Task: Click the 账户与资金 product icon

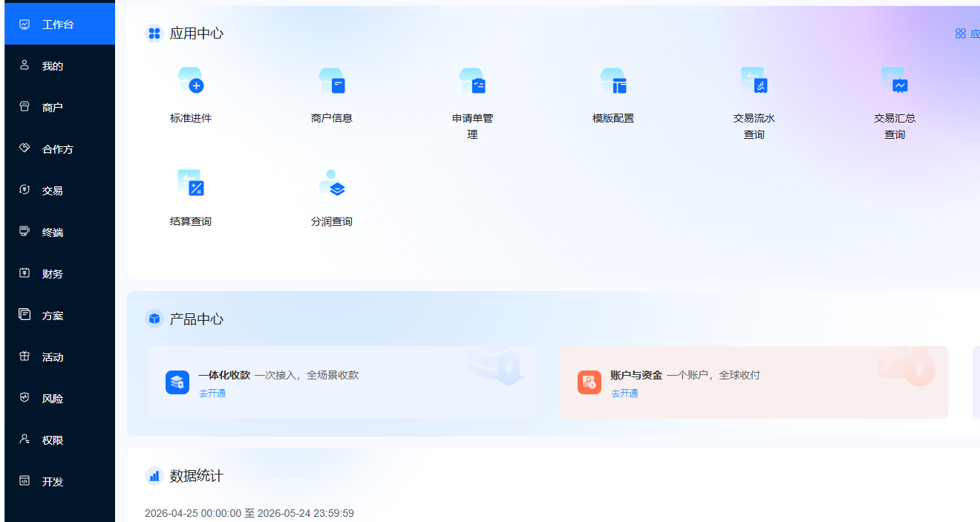Action: 589,382
